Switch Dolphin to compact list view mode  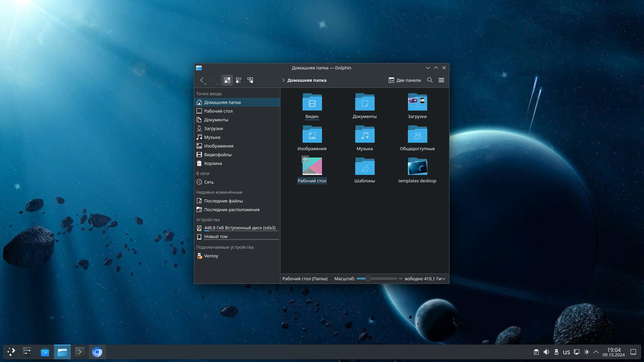coord(239,80)
